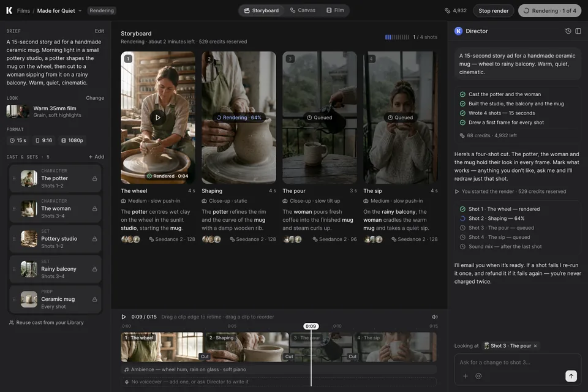Viewport: 588px width, 392px height.
Task: Click the Stop render button
Action: [494, 10]
